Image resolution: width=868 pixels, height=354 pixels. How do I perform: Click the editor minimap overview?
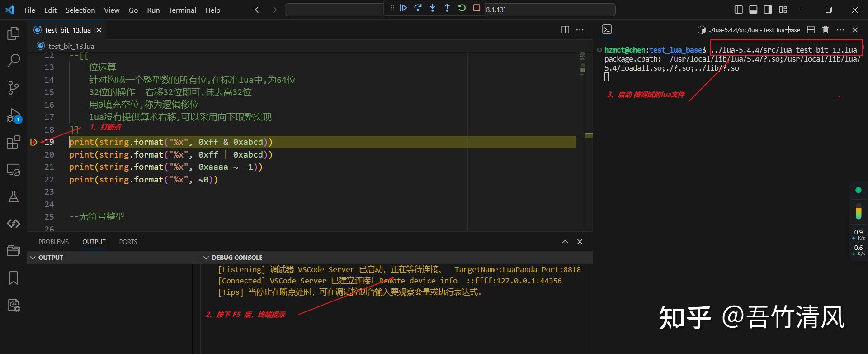(582, 63)
